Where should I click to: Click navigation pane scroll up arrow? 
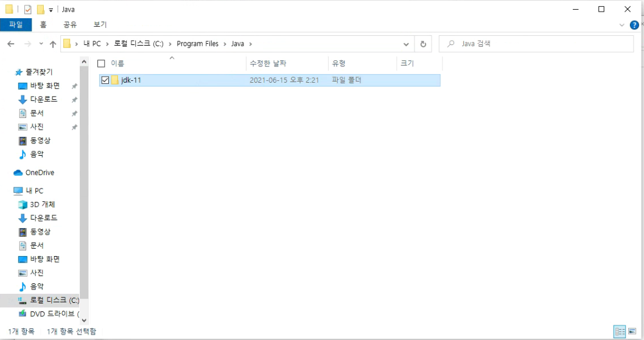(84, 61)
